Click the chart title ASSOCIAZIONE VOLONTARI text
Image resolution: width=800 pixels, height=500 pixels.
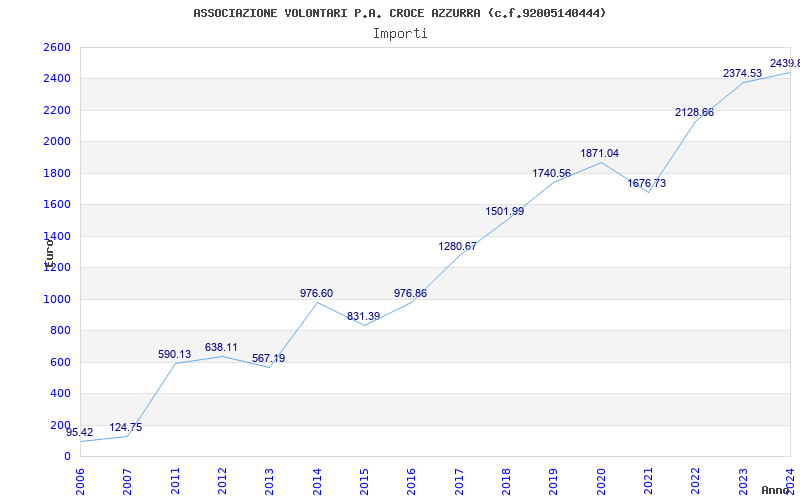pos(399,13)
